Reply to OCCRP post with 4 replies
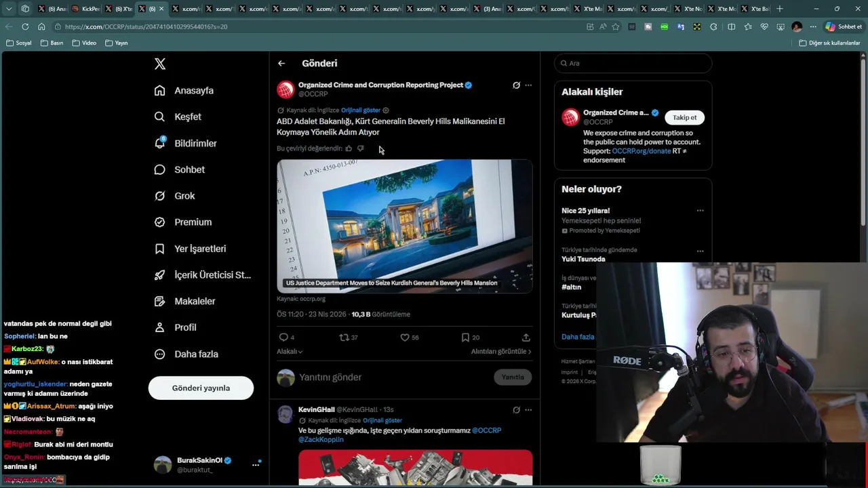This screenshot has width=868, height=488. point(286,337)
